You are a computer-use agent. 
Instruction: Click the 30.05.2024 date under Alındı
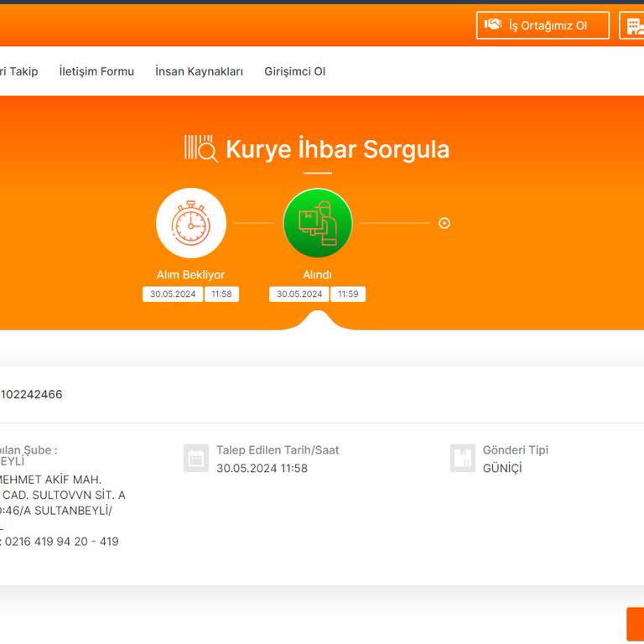pos(299,294)
